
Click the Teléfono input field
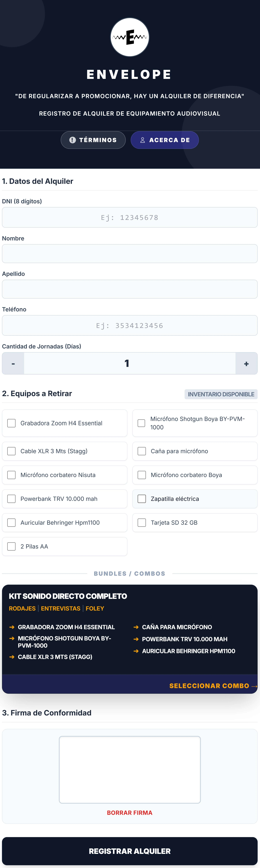(130, 326)
